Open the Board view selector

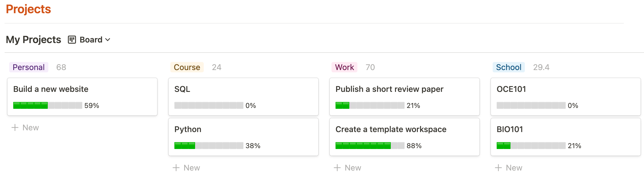[89, 40]
